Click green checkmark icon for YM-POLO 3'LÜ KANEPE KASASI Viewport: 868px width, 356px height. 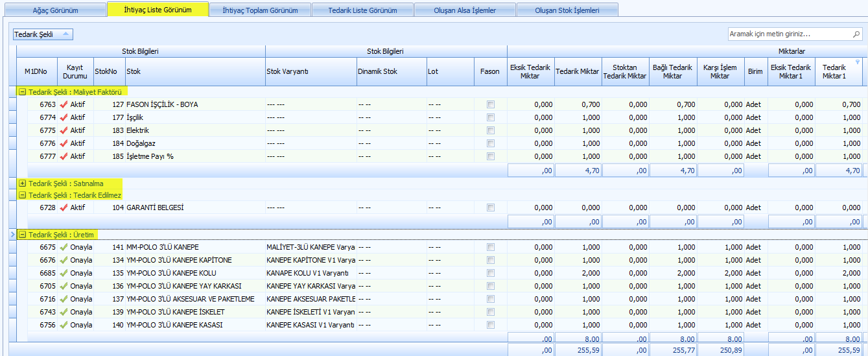click(x=64, y=325)
